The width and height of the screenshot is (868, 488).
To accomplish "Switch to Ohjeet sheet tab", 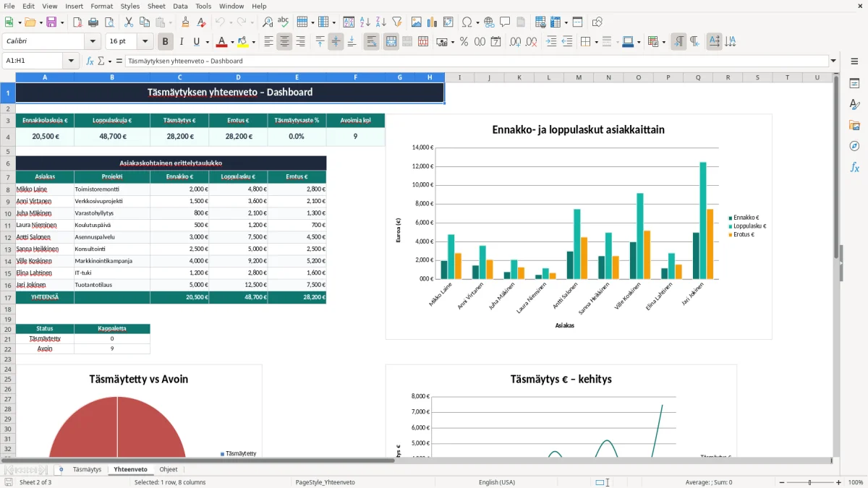I will pyautogui.click(x=169, y=469).
